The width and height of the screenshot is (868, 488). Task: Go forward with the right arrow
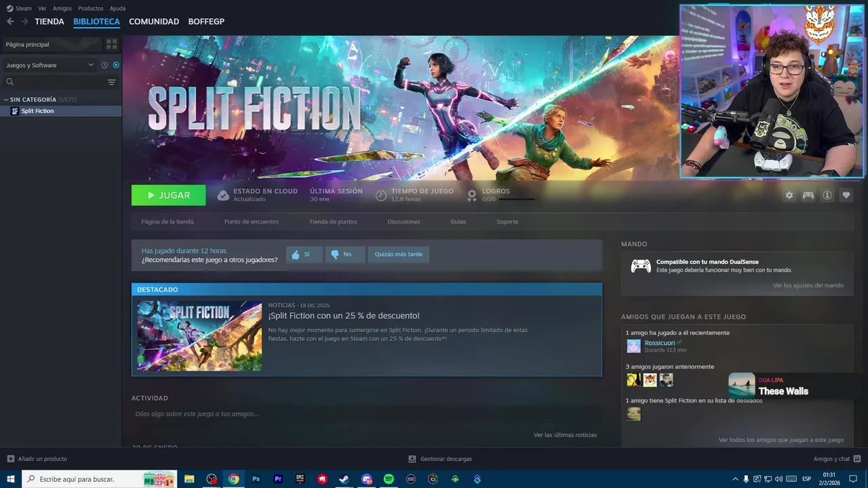coord(24,22)
